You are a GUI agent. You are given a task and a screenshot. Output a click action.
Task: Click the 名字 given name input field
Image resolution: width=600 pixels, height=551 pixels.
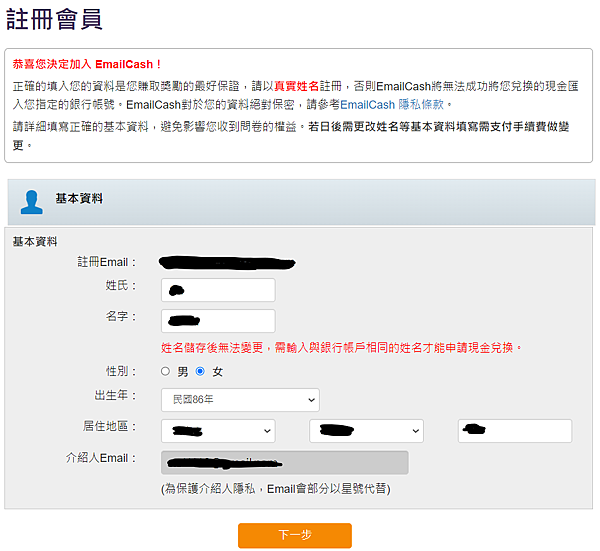point(218,321)
